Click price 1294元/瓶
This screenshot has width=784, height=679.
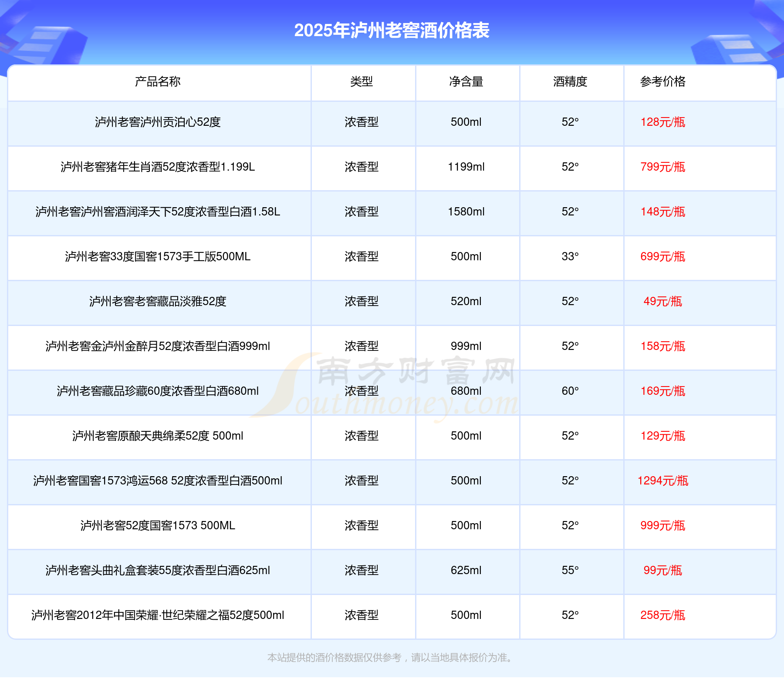pyautogui.click(x=663, y=481)
